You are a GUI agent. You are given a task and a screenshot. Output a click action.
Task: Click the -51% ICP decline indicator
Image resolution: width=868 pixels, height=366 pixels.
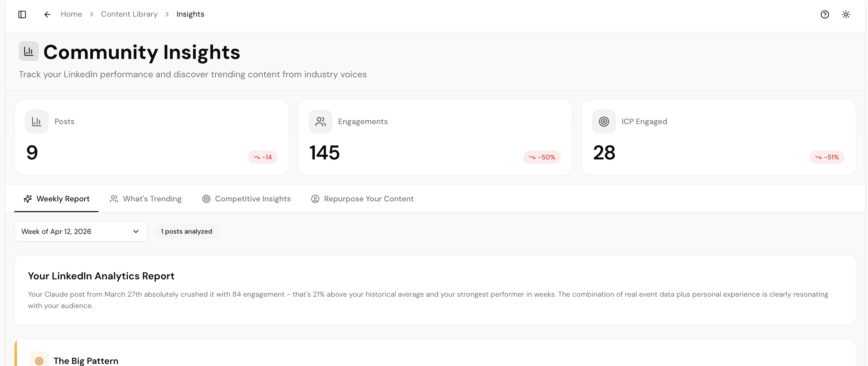(x=827, y=157)
